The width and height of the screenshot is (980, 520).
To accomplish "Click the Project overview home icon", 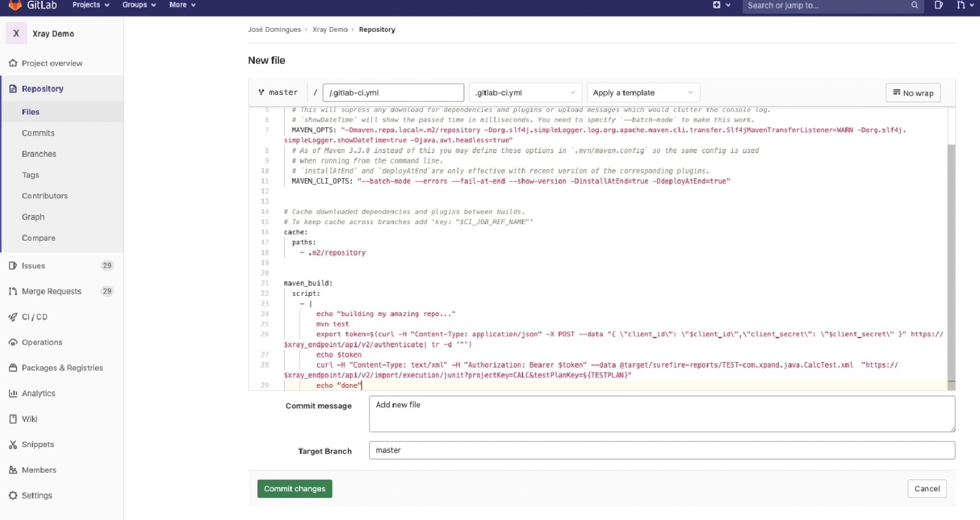I will pyautogui.click(x=13, y=63).
